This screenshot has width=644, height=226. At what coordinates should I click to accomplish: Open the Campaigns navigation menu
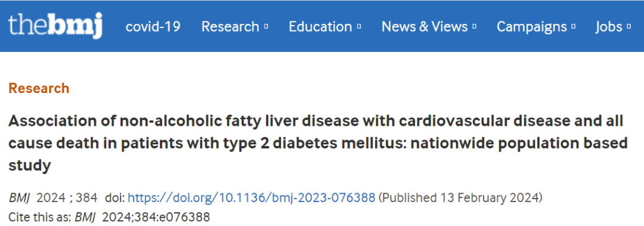click(x=532, y=27)
